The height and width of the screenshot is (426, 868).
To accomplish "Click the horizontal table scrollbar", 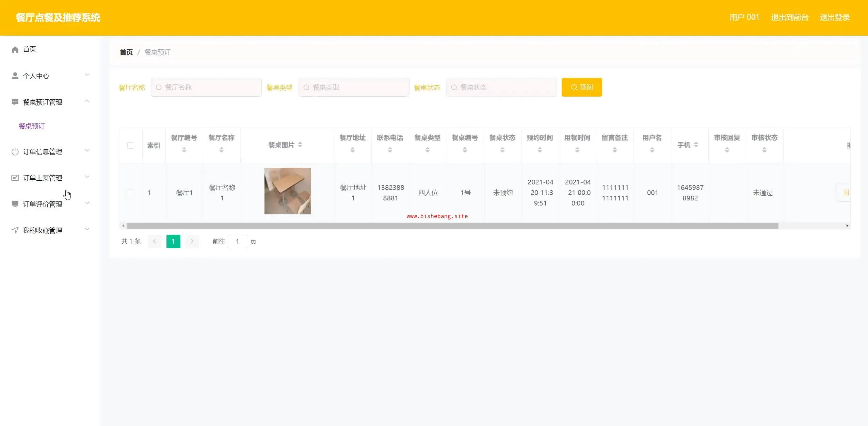I will click(x=452, y=226).
